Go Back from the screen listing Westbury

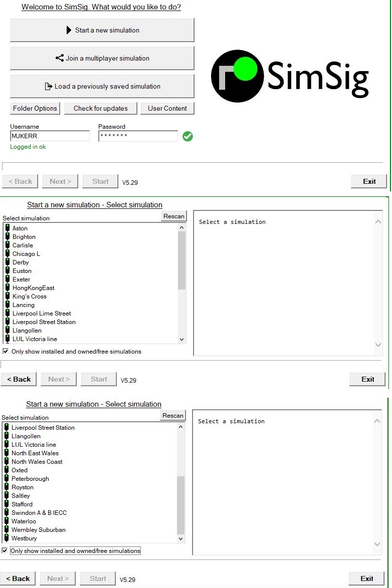[x=18, y=578]
